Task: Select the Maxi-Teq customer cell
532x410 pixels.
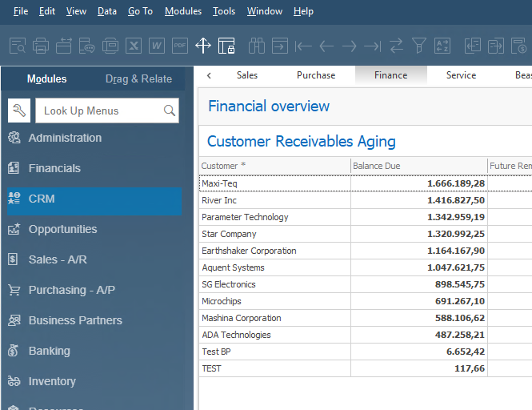Action: [x=275, y=183]
